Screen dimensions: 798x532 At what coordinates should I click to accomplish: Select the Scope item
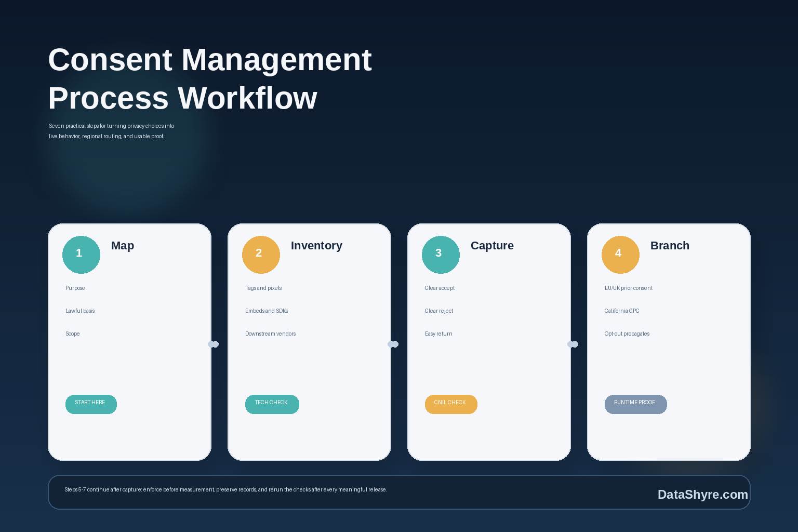click(73, 334)
